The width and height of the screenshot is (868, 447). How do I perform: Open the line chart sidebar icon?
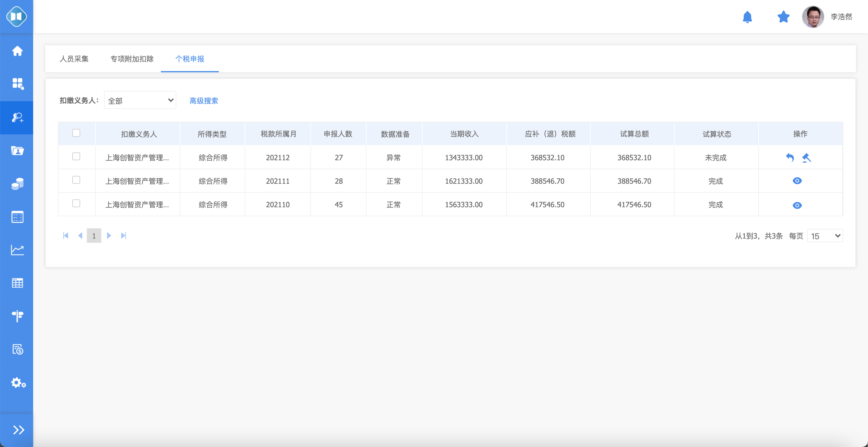tap(17, 250)
